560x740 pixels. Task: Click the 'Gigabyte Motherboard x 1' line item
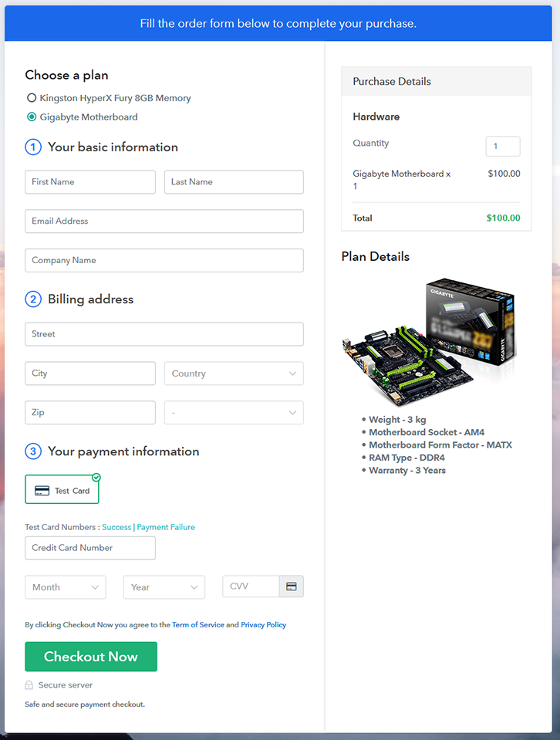[x=401, y=180]
